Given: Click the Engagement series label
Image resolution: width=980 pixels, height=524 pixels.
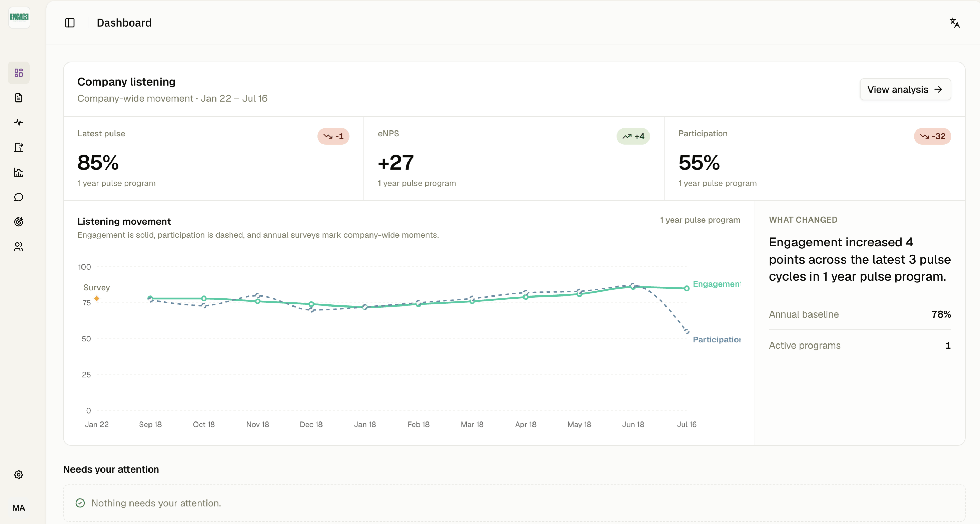Looking at the screenshot, I should click(717, 284).
